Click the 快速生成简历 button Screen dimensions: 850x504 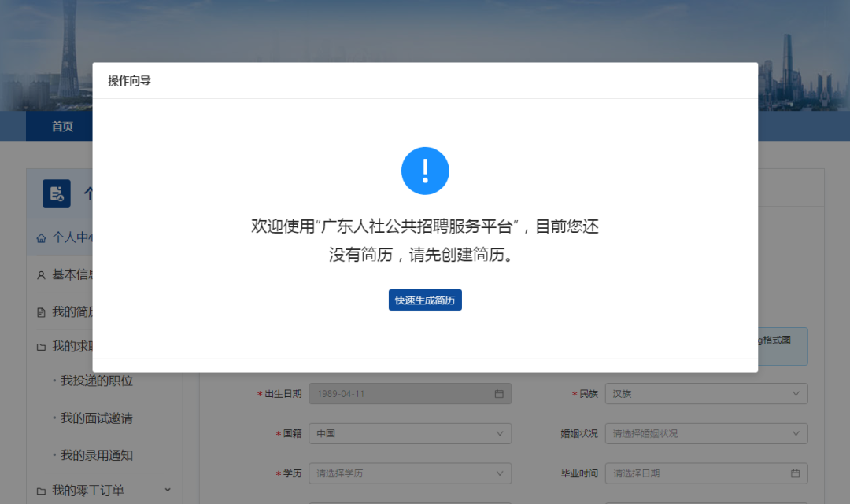[425, 300]
